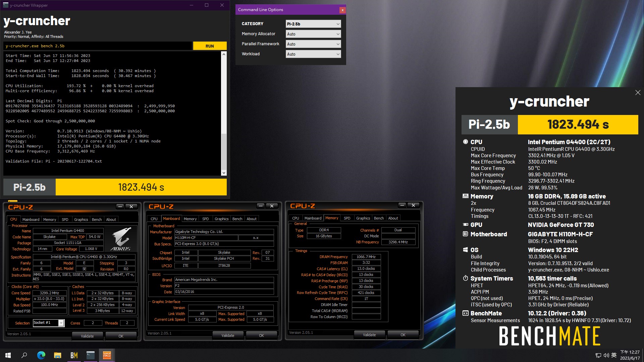Open Bench tab in Memory CPU-Z window
This screenshot has width=644, height=362.
[379, 218]
